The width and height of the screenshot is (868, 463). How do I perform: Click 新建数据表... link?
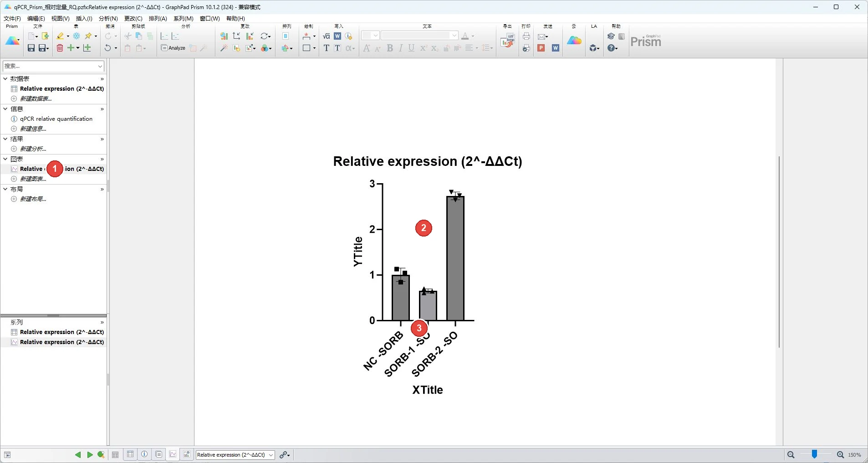[36, 99]
